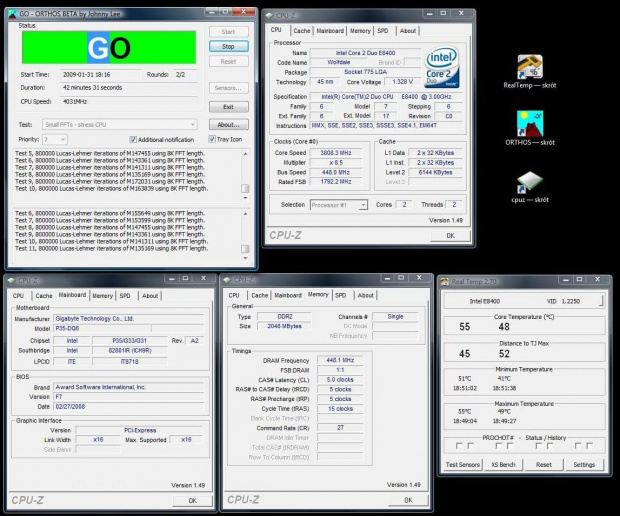The image size is (620, 516).
Task: Open About tab in CPU-Z CPU window
Action: [408, 31]
